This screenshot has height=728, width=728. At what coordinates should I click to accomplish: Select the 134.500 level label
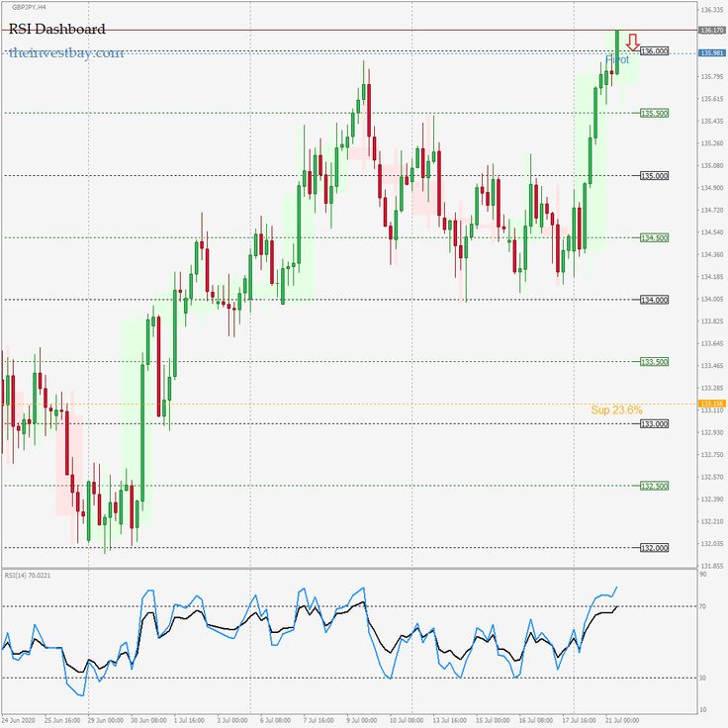click(x=654, y=237)
